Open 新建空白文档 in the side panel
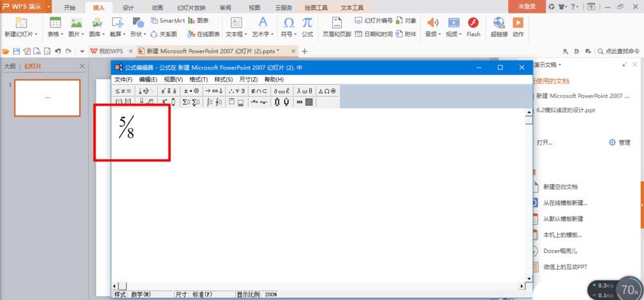644x300 pixels. 561,187
